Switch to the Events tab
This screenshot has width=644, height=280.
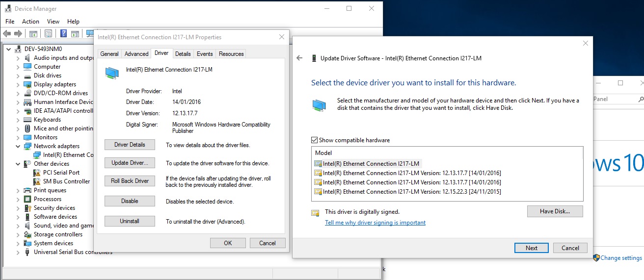click(x=205, y=54)
